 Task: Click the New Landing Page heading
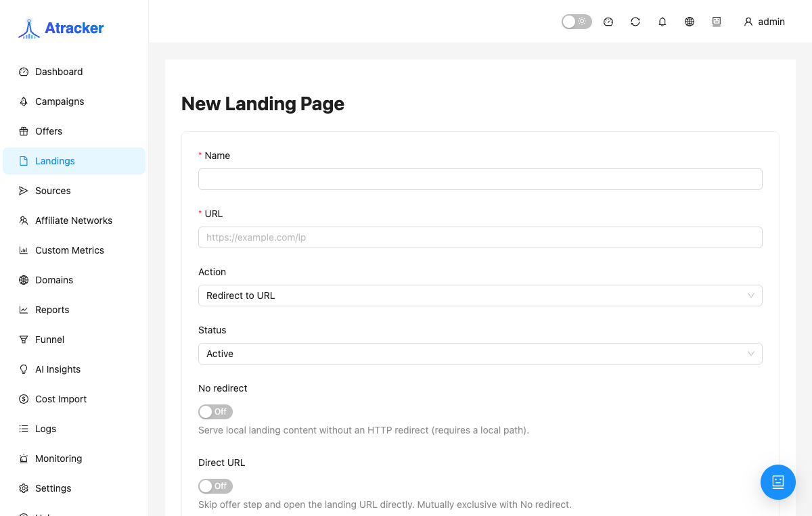tap(263, 103)
